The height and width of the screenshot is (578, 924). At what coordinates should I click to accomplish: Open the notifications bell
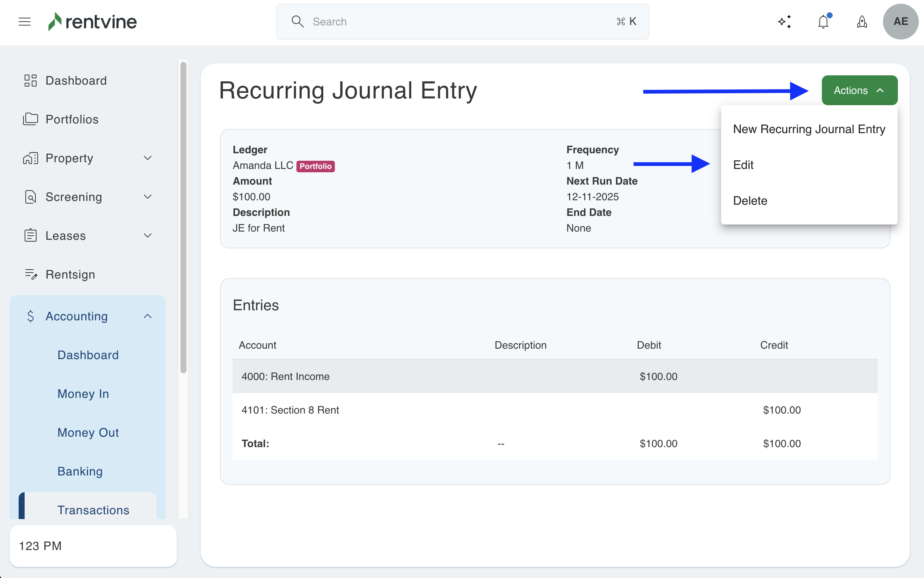[823, 22]
